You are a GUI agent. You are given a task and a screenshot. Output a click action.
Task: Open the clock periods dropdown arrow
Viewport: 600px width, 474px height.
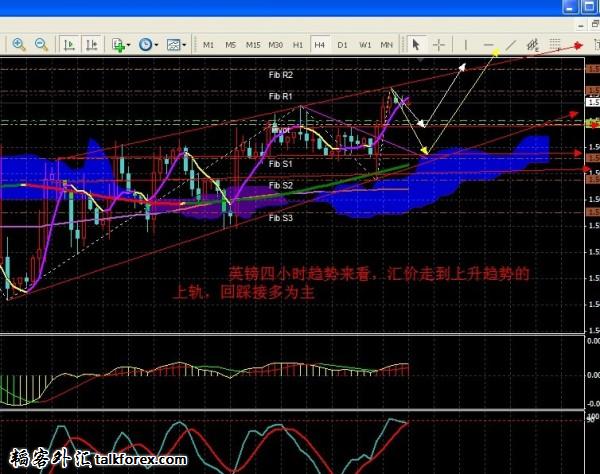157,45
